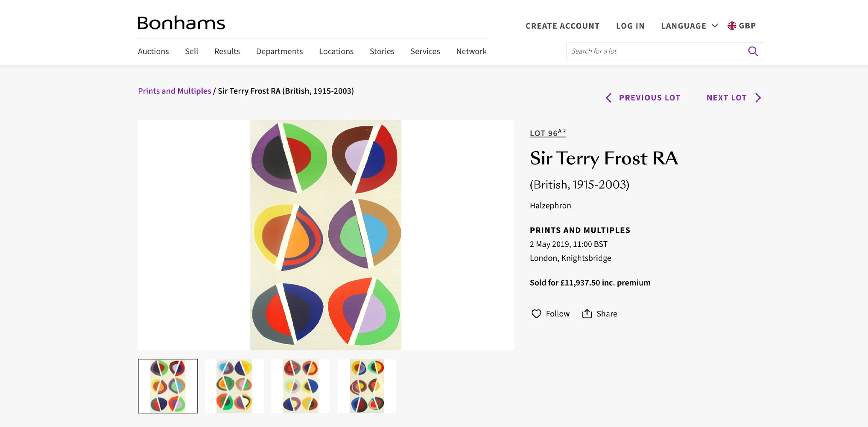Screen dimensions: 868x427
Task: Expand the Language dropdown
Action: 690,26
